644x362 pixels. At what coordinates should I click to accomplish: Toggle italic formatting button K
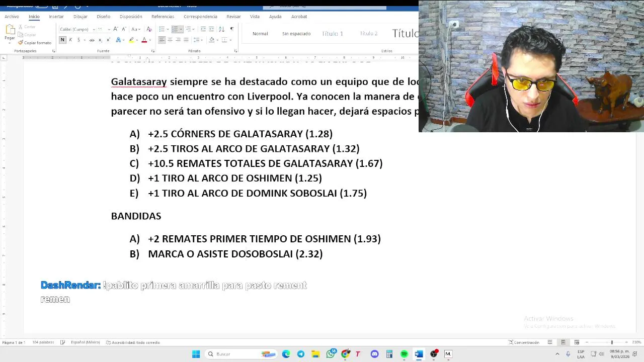click(x=70, y=40)
